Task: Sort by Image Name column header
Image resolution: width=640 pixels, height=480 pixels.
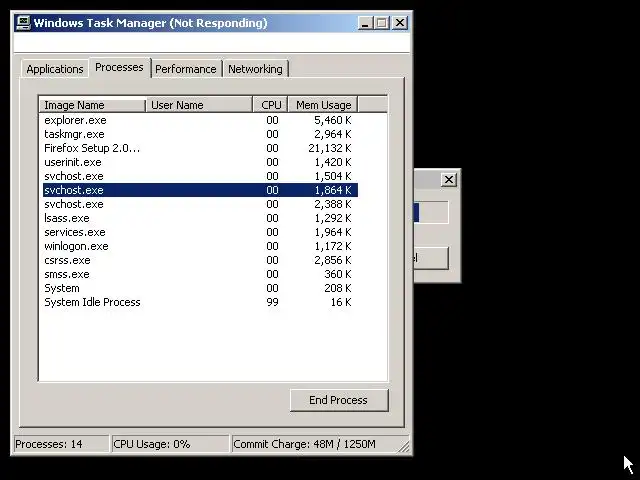Action: click(x=92, y=105)
